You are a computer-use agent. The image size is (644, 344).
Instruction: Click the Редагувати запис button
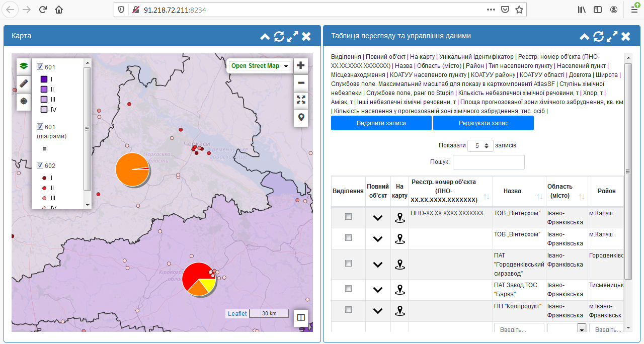[x=483, y=123]
